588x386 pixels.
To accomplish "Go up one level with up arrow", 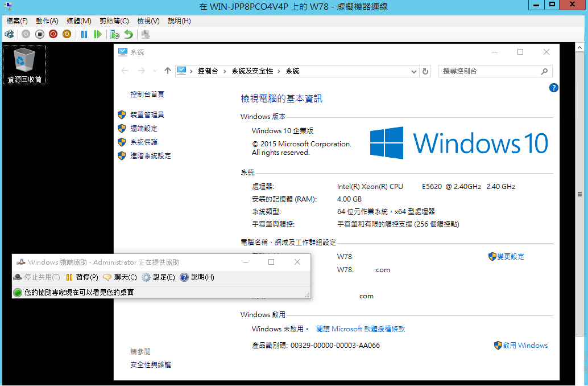I will tap(168, 71).
